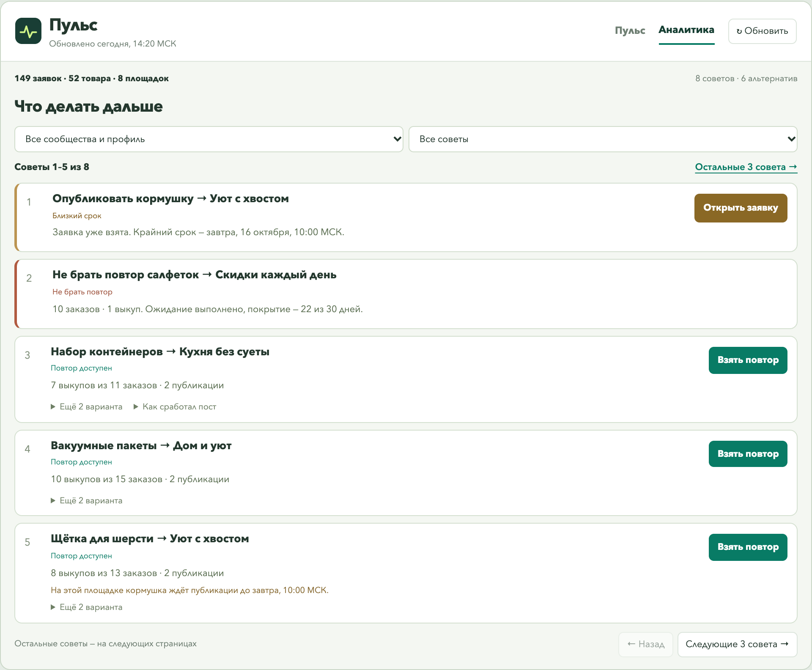The image size is (812, 670).
Task: Click 'Повтор доступен' under Вакуумные пакеты
Action: pyautogui.click(x=81, y=462)
